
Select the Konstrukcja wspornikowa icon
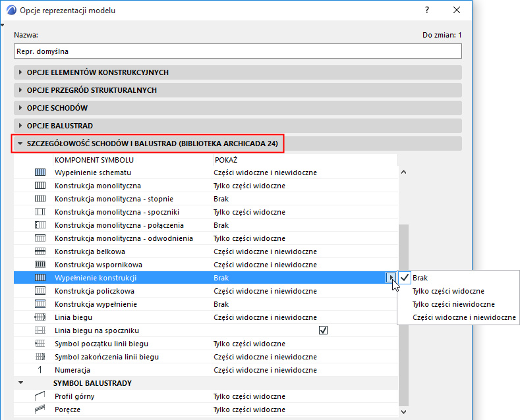pyautogui.click(x=40, y=265)
